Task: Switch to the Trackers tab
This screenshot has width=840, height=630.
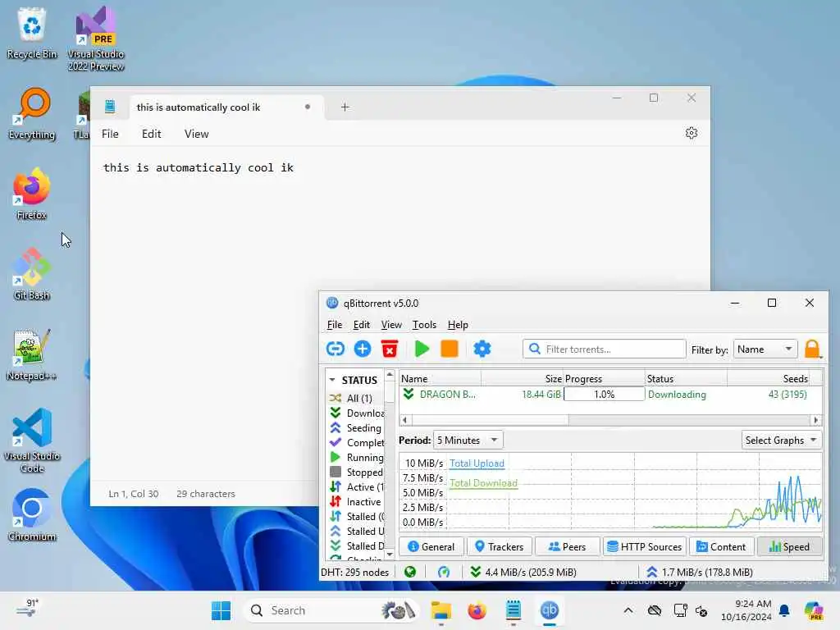Action: [500, 546]
